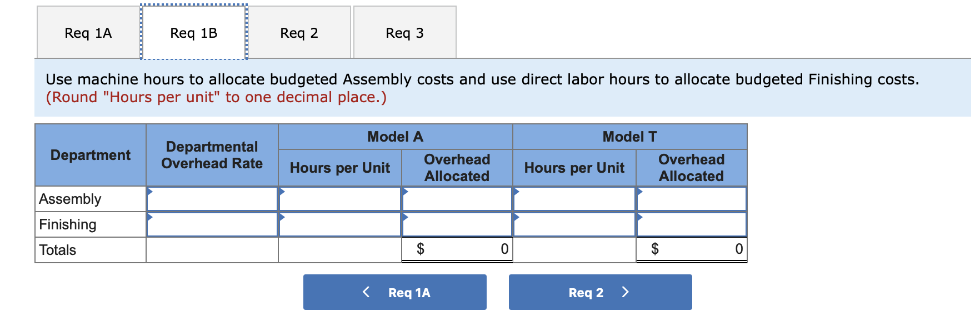This screenshot has width=980, height=321.
Task: Select Finishing Departmental Overhead Rate field
Action: 212,224
